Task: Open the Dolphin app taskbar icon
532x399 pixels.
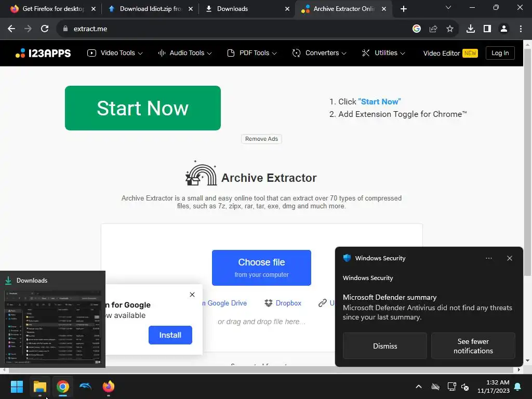Action: 86,387
